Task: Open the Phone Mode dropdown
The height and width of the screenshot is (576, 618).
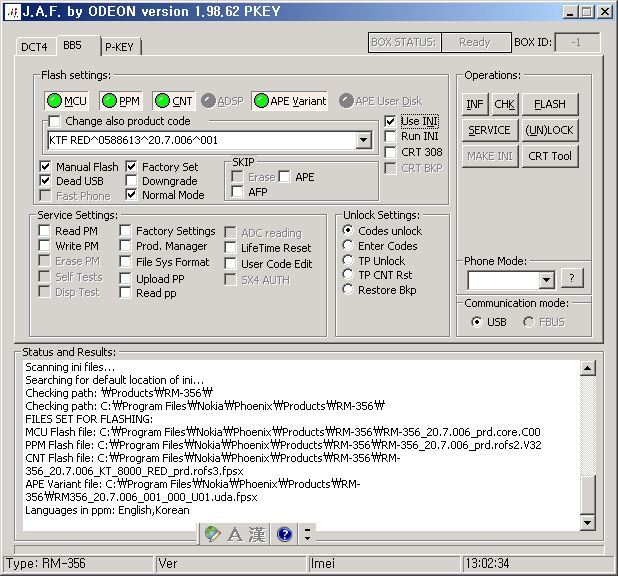Action: (x=546, y=280)
